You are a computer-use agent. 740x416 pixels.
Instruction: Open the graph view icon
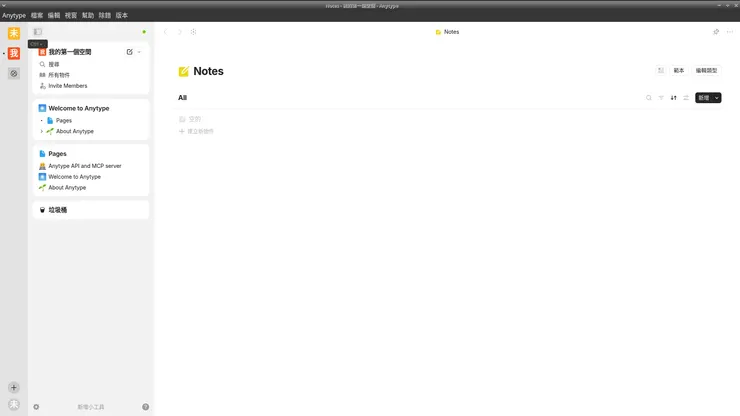193,32
